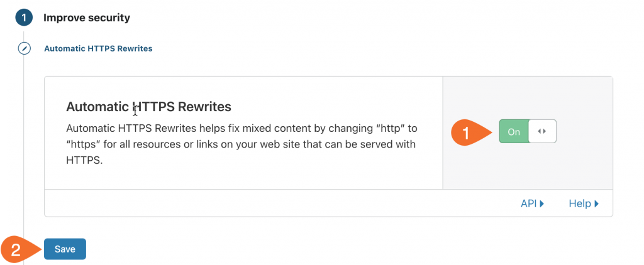Image resolution: width=644 pixels, height=265 pixels.
Task: Click the mixed content description paragraph
Action: tap(242, 144)
